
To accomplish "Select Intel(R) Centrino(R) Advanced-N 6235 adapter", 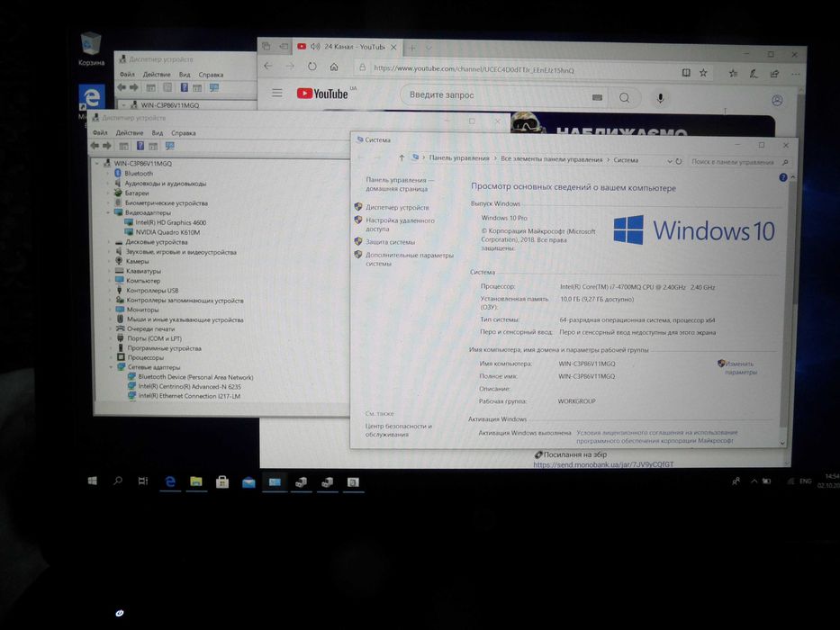I will (190, 387).
